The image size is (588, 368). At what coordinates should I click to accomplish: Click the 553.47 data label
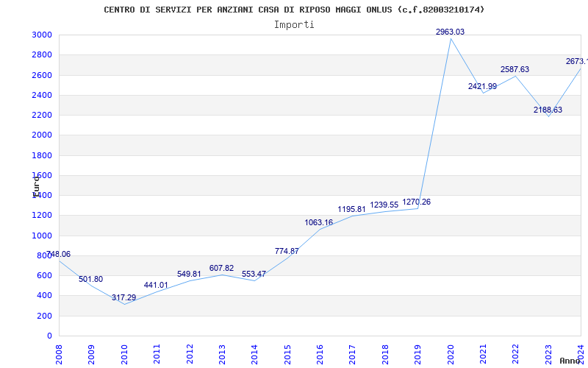point(254,274)
